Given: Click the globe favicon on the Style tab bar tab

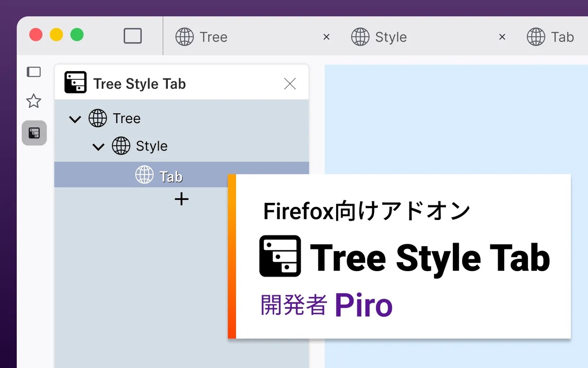Looking at the screenshot, I should click(360, 37).
